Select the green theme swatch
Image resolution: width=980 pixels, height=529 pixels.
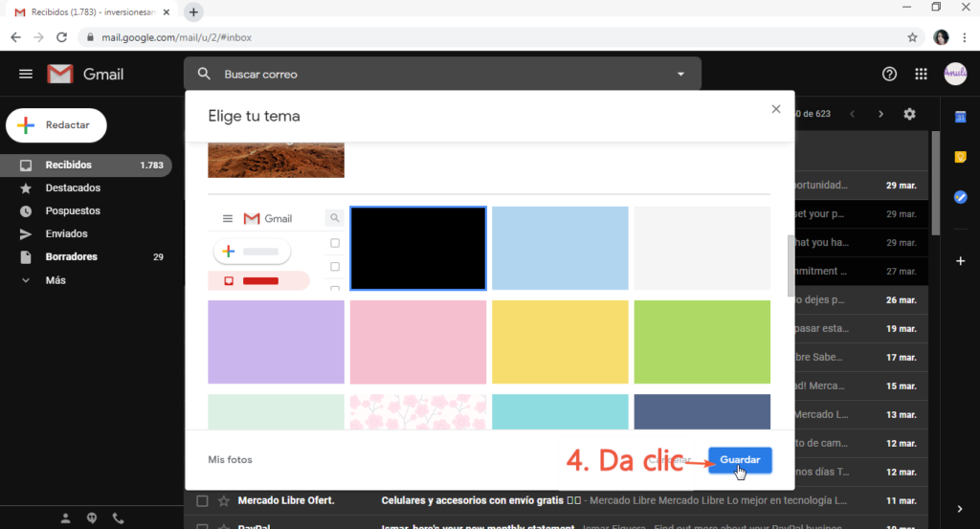point(702,342)
